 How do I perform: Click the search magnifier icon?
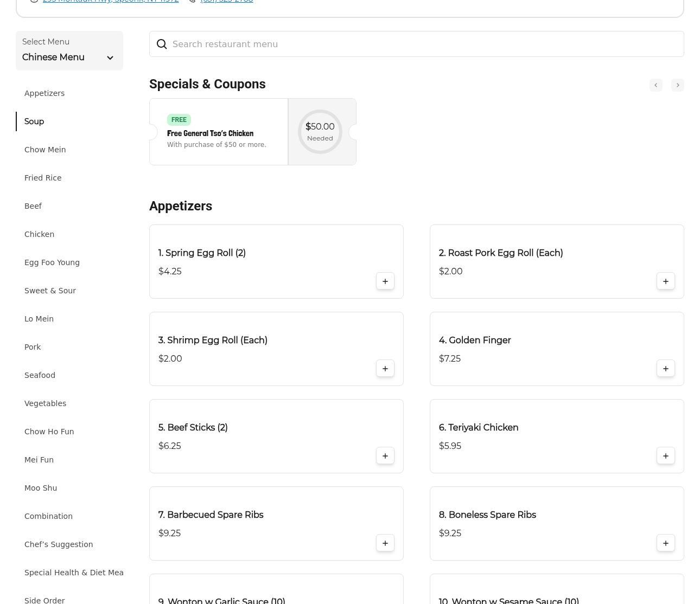[x=162, y=44]
